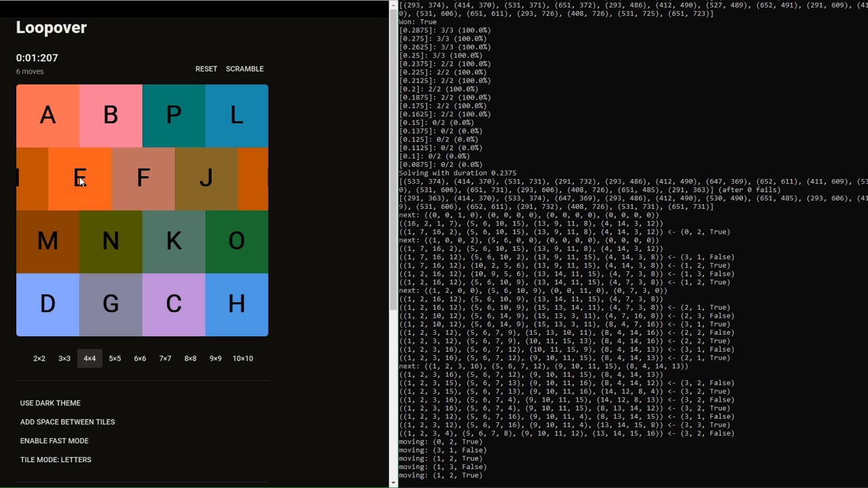Click the green tile O

tap(237, 242)
